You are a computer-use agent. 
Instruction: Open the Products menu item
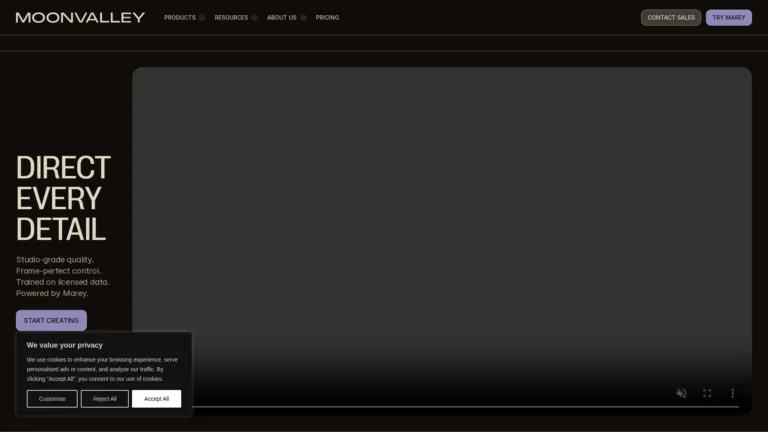(180, 18)
